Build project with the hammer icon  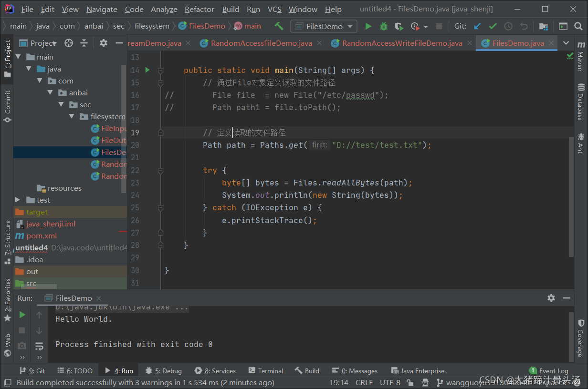coord(279,26)
